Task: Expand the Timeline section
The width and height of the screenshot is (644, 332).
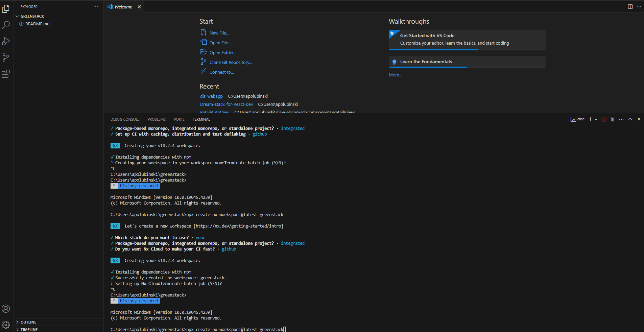Action: (58, 330)
